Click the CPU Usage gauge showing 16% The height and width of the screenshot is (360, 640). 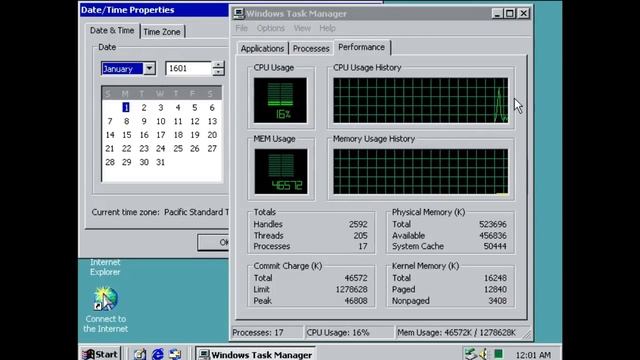pyautogui.click(x=280, y=100)
